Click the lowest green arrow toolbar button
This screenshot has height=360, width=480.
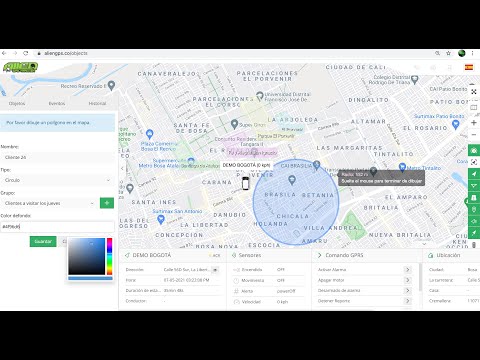[474, 233]
